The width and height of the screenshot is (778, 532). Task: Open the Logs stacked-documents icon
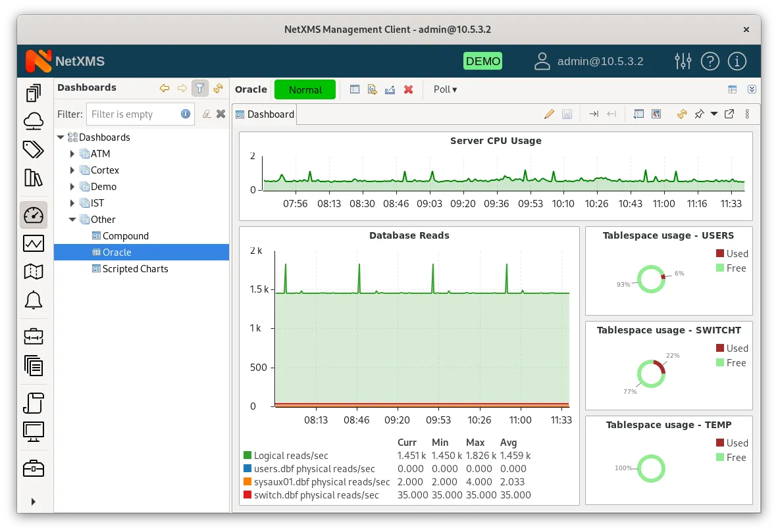34,366
